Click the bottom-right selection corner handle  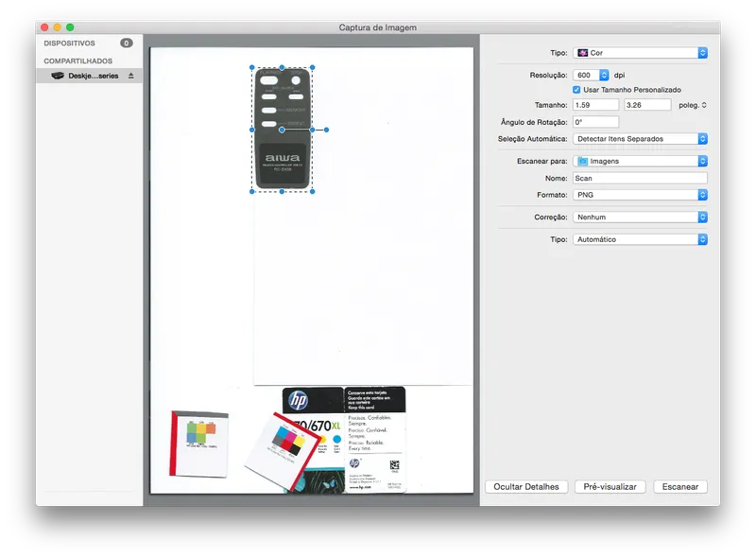313,191
